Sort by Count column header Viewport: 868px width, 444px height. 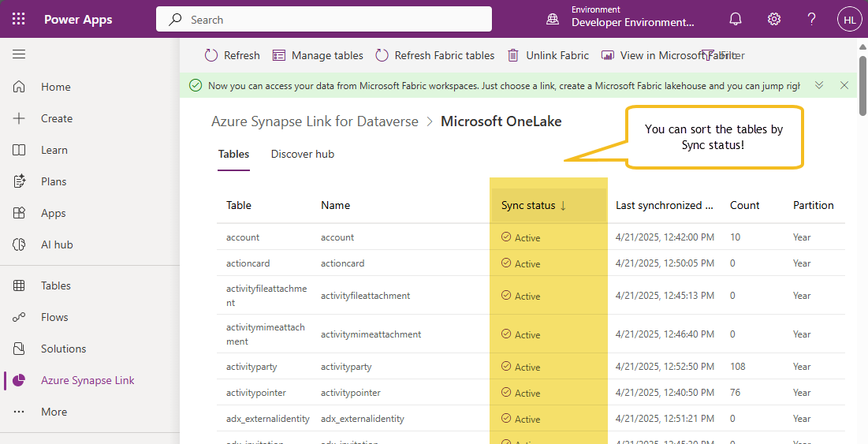[x=744, y=205]
